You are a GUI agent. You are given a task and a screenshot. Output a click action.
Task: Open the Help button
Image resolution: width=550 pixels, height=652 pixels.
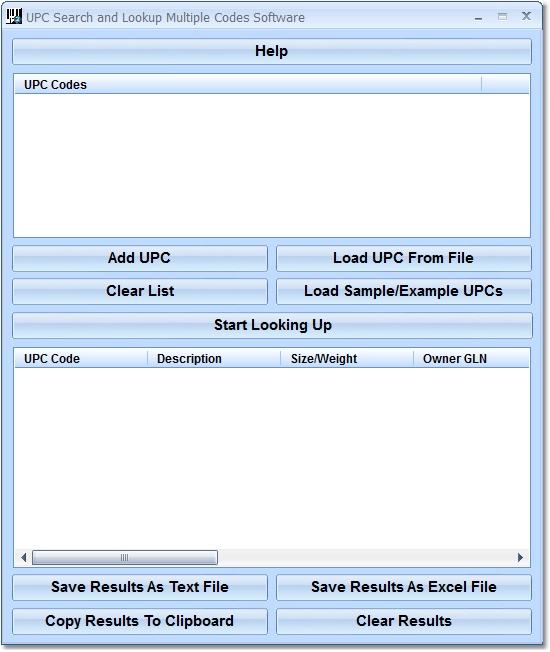(271, 52)
